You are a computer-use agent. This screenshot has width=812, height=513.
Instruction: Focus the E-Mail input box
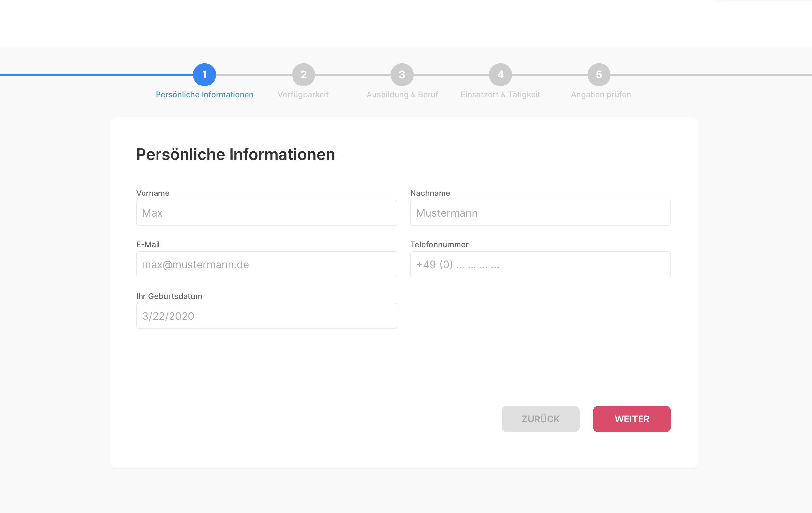[266, 264]
